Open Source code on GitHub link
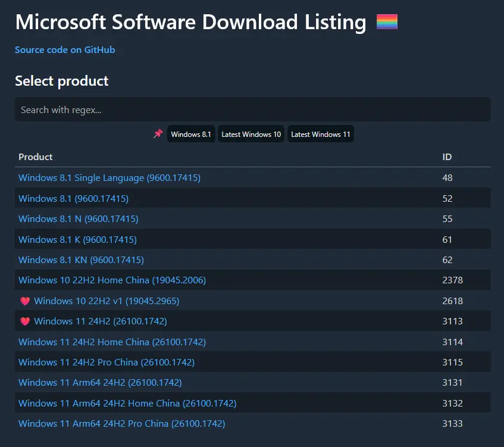 [65, 50]
